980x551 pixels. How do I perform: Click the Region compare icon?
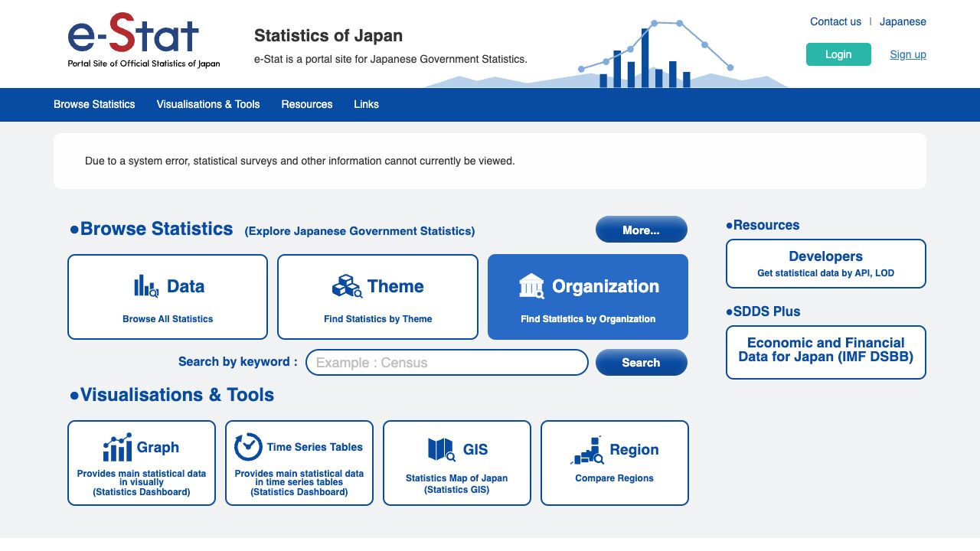[x=587, y=450]
